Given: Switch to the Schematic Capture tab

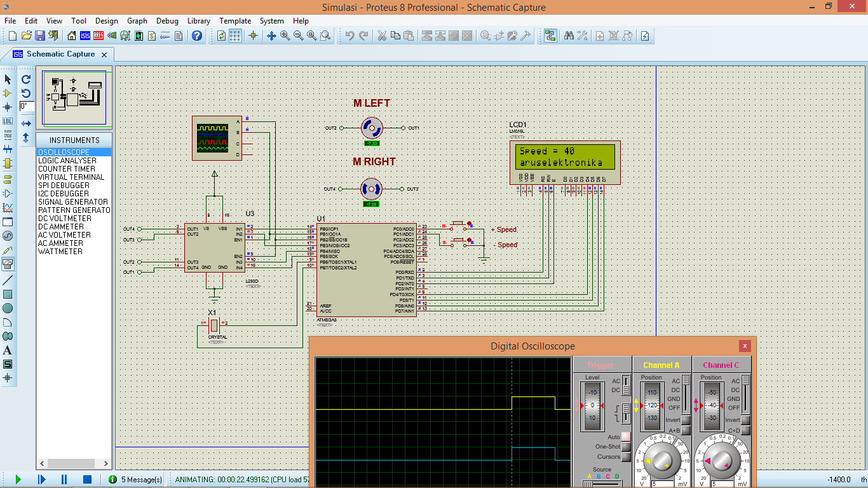Looking at the screenshot, I should tap(60, 55).
